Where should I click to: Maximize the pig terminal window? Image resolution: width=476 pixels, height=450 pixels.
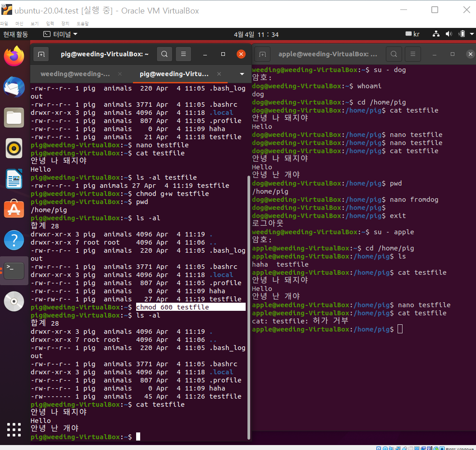(223, 54)
